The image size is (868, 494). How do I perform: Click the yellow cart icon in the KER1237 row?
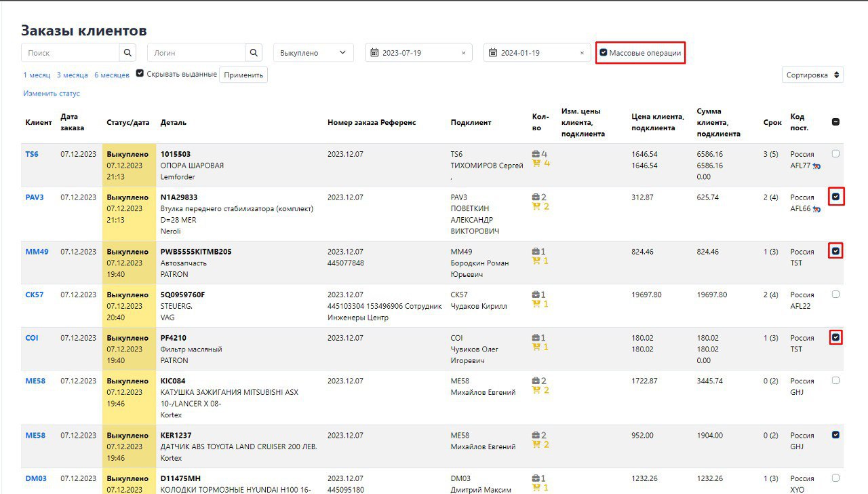click(x=536, y=445)
